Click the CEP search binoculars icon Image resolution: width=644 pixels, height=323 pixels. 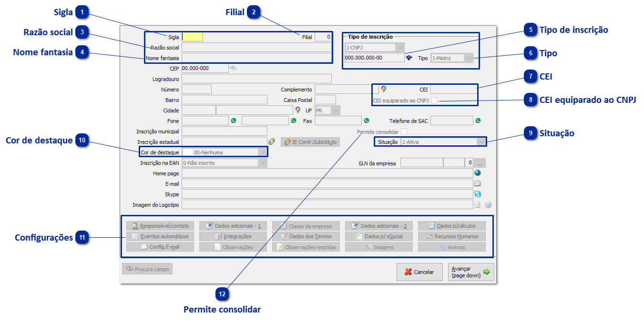(233, 69)
